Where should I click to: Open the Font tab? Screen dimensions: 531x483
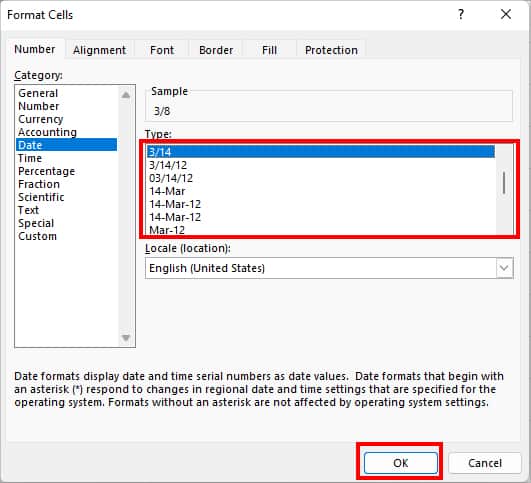pyautogui.click(x=162, y=50)
